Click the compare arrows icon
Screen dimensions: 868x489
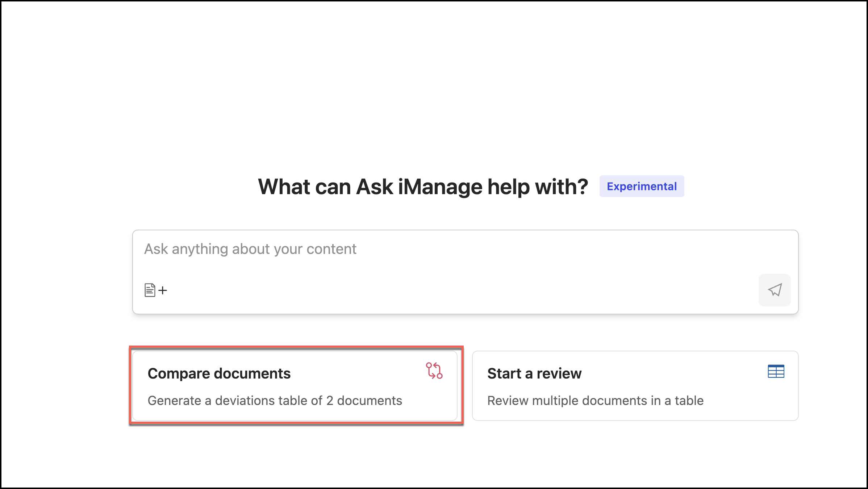click(434, 371)
